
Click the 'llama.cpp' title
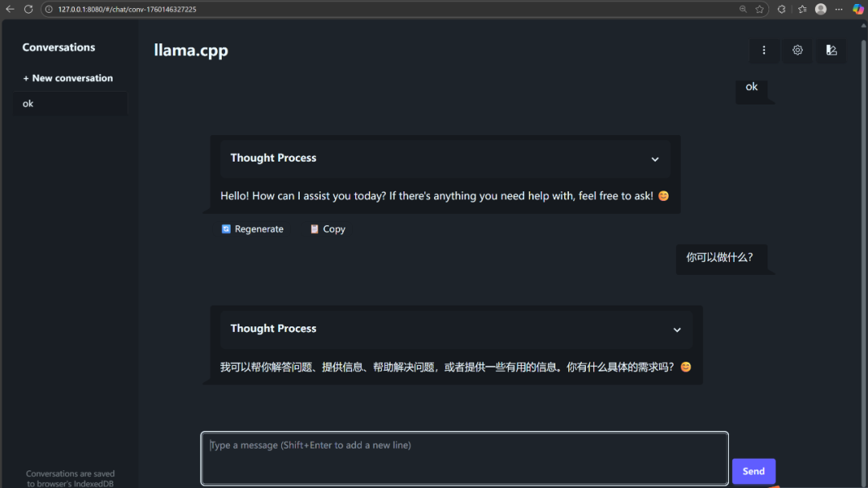[x=191, y=51]
